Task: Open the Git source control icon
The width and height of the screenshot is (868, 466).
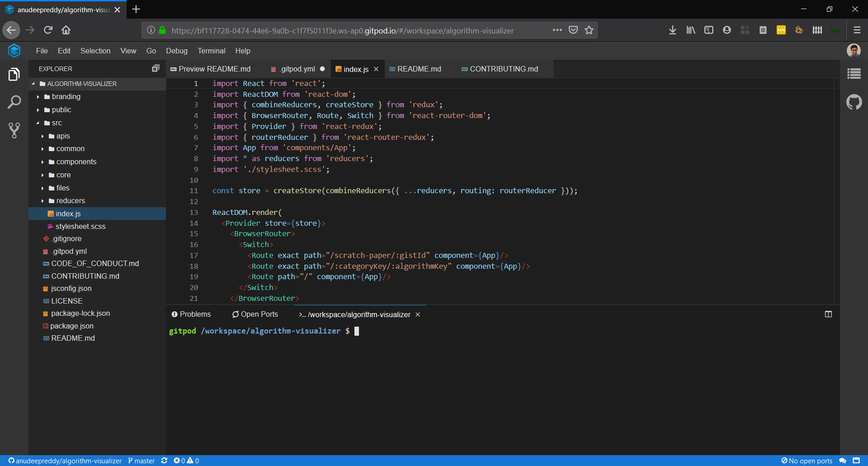Action: coord(14,130)
